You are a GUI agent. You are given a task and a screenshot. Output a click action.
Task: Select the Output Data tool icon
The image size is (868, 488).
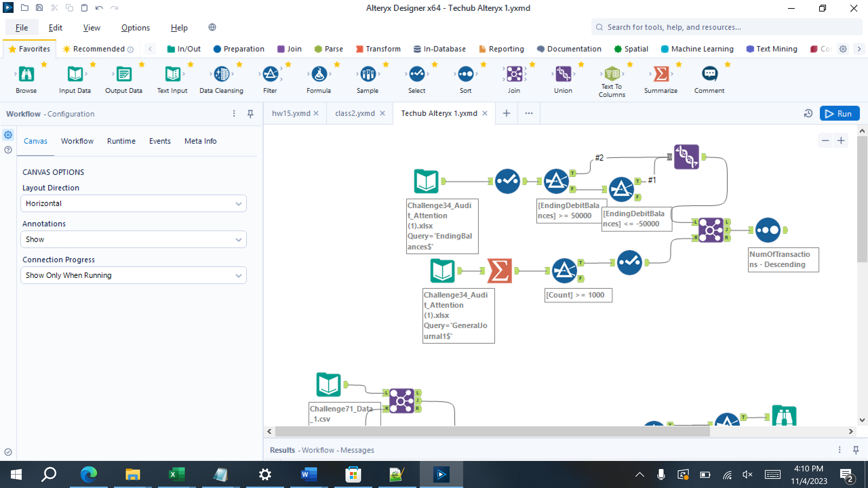click(124, 74)
